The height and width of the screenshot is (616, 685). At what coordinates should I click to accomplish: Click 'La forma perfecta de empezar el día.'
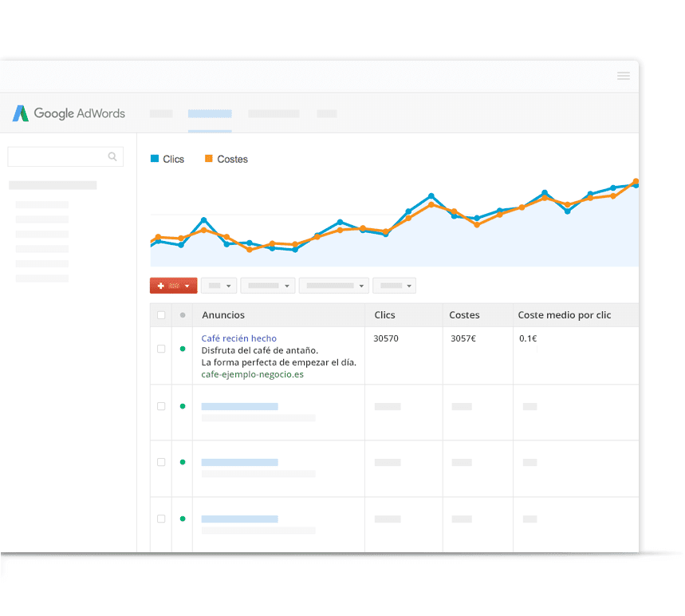279,362
